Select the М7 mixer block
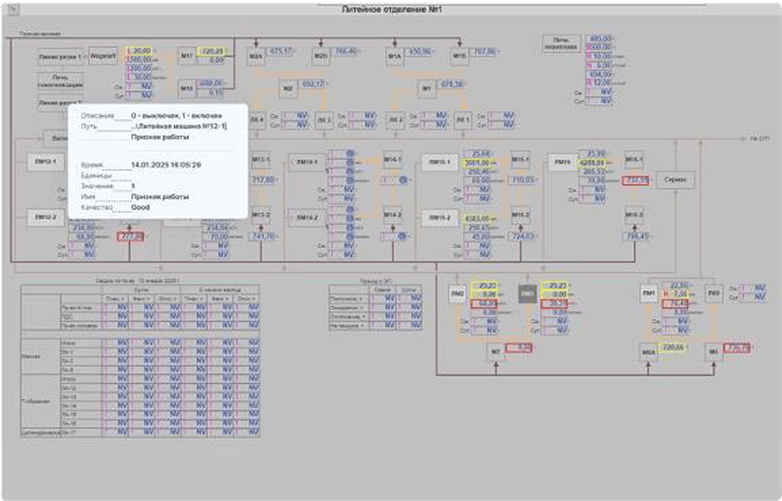782x501 pixels. click(495, 352)
